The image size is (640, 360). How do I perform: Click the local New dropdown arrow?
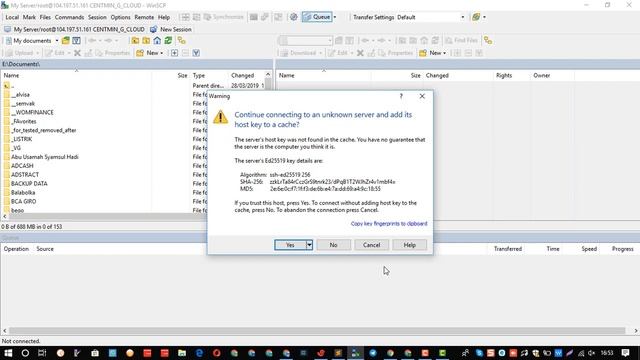pyautogui.click(x=162, y=53)
